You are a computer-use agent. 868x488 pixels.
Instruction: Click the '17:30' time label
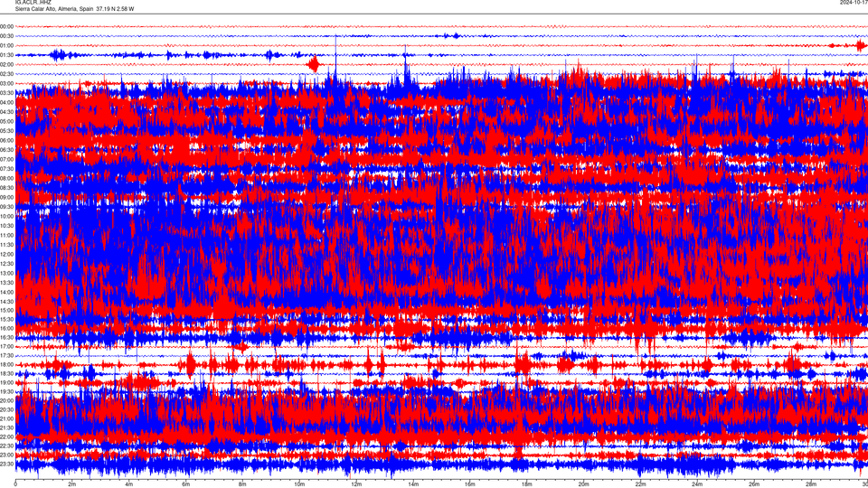click(7, 355)
